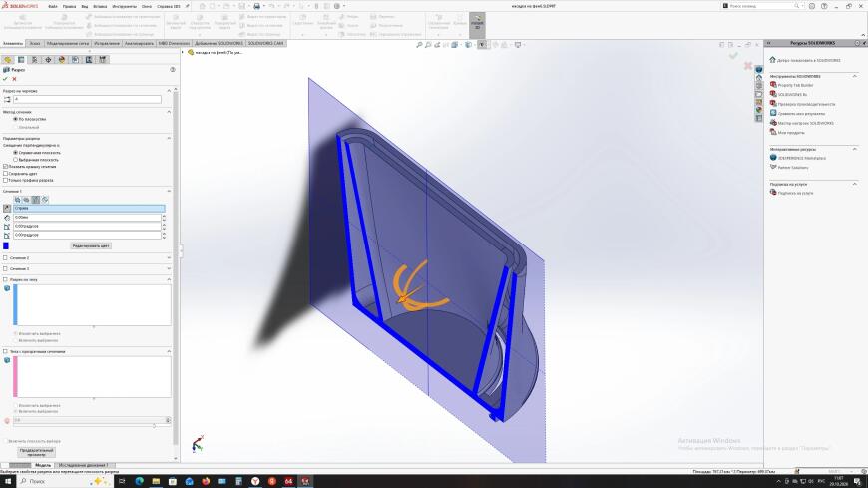Click the section offset distance field
The width and height of the screenshot is (868, 488).
(88, 218)
